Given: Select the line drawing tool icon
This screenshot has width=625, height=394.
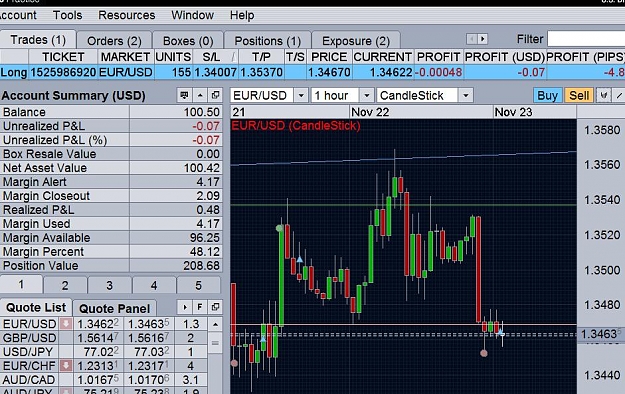Looking at the screenshot, I should [619, 96].
